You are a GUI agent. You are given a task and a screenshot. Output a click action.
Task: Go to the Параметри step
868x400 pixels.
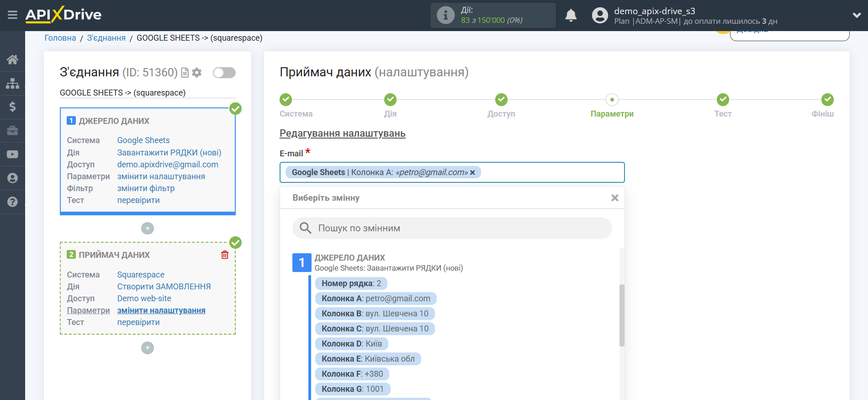pos(612,100)
